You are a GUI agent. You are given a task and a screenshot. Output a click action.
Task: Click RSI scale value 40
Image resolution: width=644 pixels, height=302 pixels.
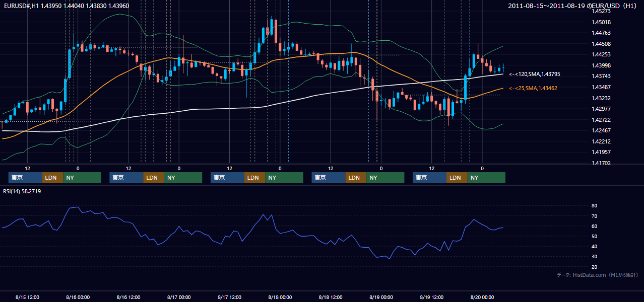595,246
